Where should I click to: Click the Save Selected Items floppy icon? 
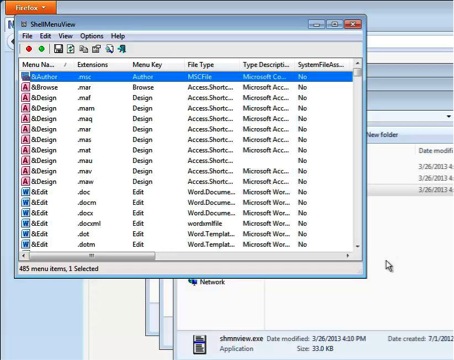pyautogui.click(x=58, y=49)
